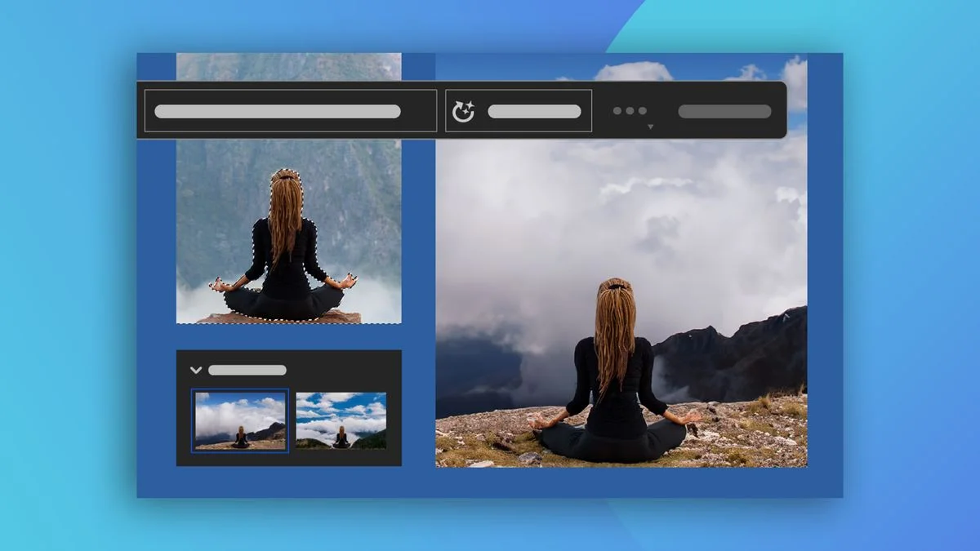Select the first variation thumbnail with blue border
The image size is (980, 551).
click(x=240, y=420)
